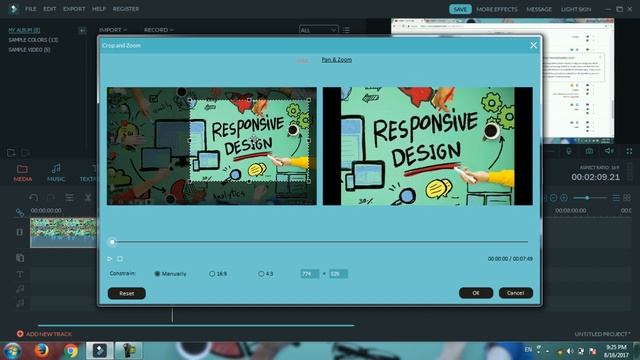Collapse the library panel arrow
The height and width of the screenshot is (360, 640).
tap(82, 30)
